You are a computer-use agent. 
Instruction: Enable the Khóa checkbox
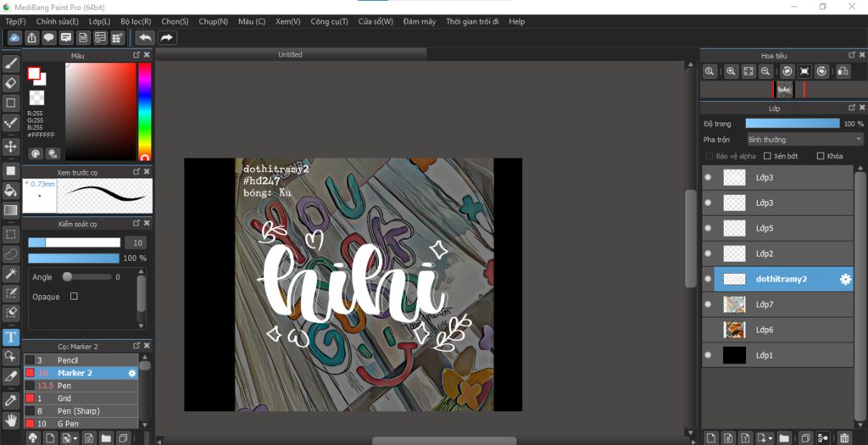tap(821, 156)
